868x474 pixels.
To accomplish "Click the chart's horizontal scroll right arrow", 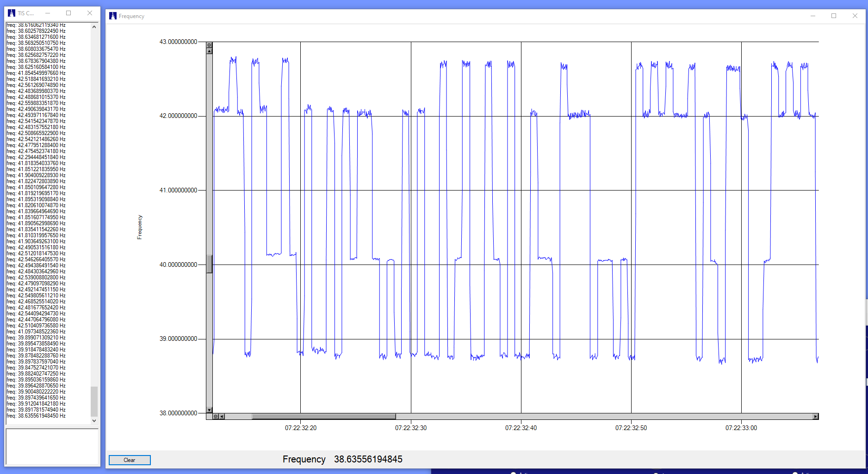I will point(816,417).
